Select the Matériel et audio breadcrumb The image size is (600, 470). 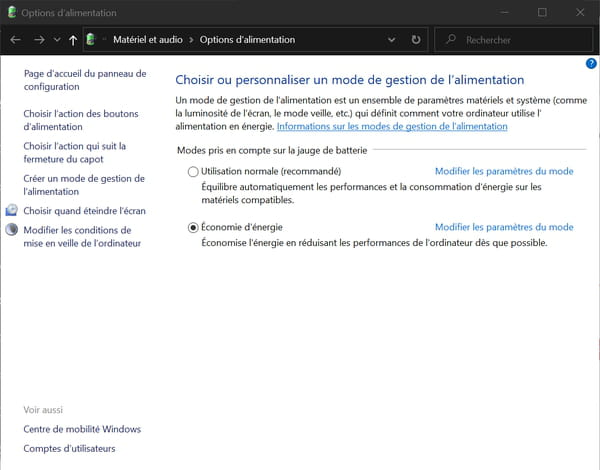(148, 39)
